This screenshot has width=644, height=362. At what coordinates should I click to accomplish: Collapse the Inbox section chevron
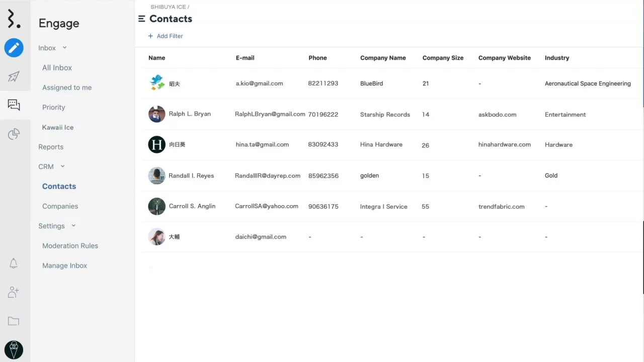[x=64, y=48]
